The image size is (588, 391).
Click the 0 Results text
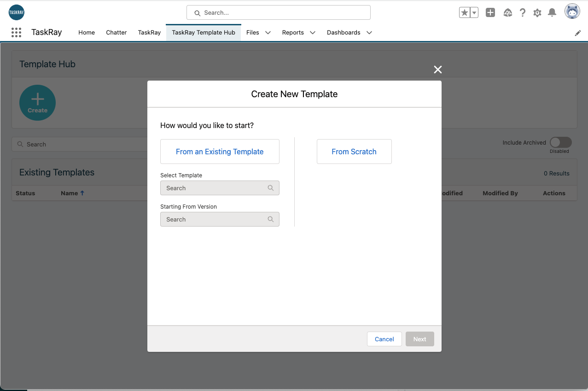[557, 174]
